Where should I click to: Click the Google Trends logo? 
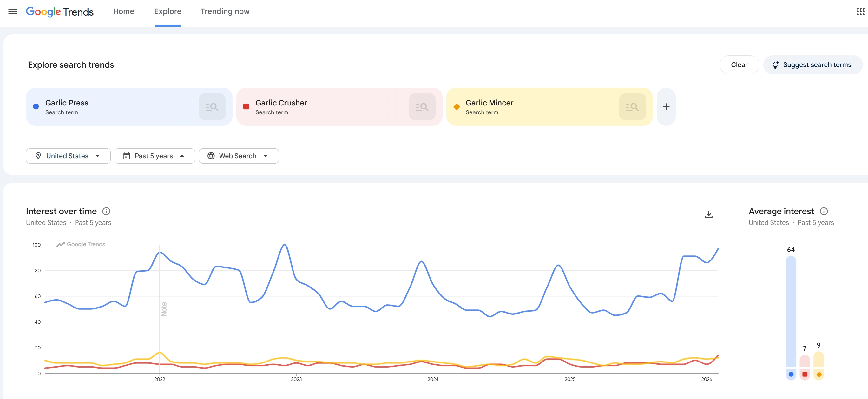[x=60, y=11]
